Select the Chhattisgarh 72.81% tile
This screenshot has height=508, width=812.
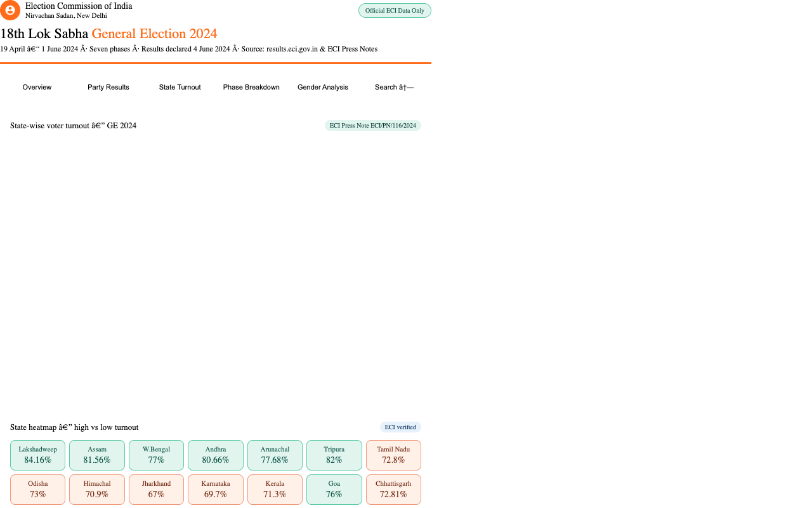pyautogui.click(x=393, y=490)
